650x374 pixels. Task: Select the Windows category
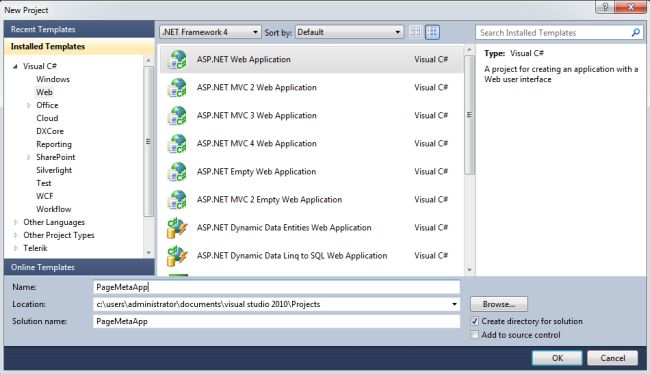(x=53, y=79)
